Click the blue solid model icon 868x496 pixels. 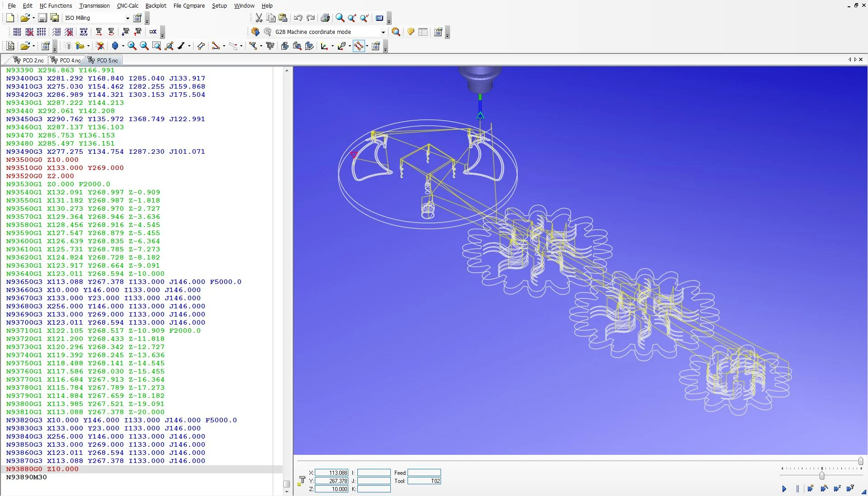click(x=115, y=46)
